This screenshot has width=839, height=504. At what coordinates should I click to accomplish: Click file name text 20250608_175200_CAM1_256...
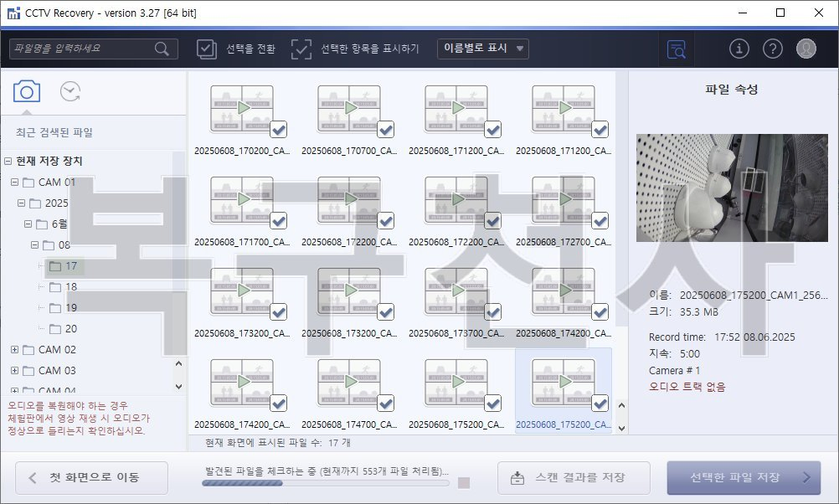point(754,296)
